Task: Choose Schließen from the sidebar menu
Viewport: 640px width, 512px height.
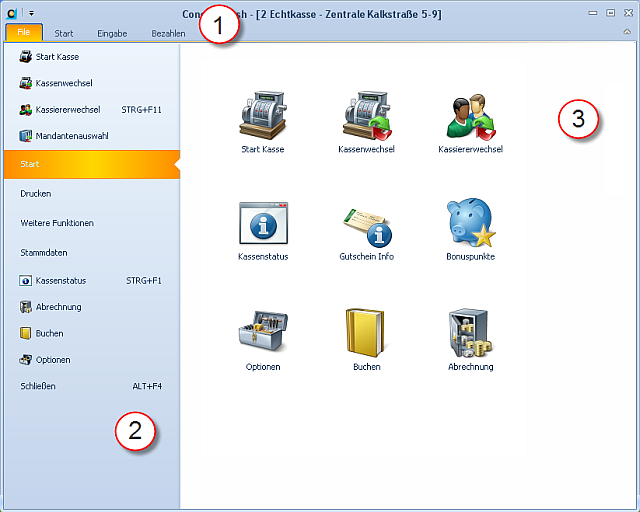Action: coord(38,385)
